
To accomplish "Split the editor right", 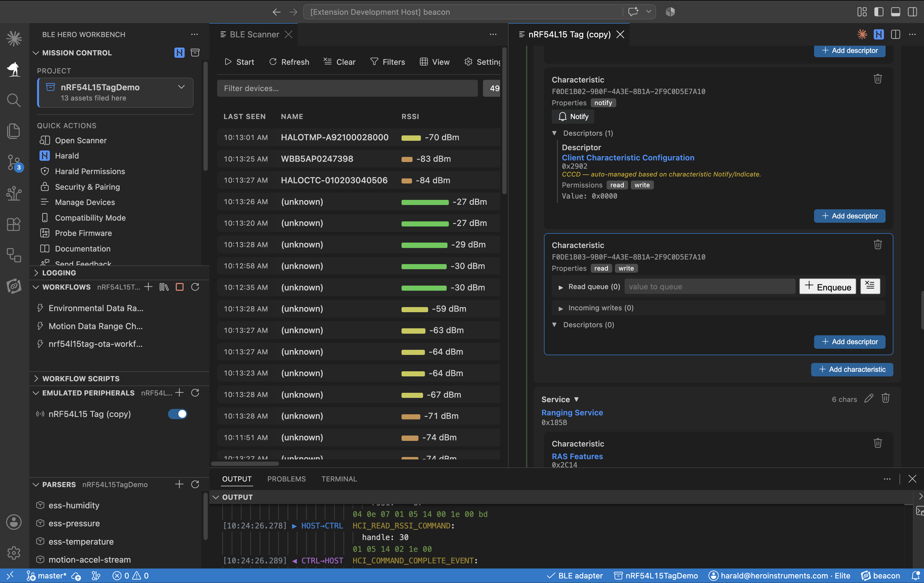I will tap(895, 34).
